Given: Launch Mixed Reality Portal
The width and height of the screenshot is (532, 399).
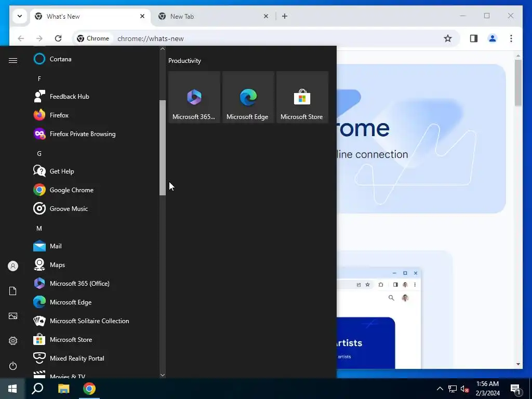Looking at the screenshot, I should [x=95, y=358].
